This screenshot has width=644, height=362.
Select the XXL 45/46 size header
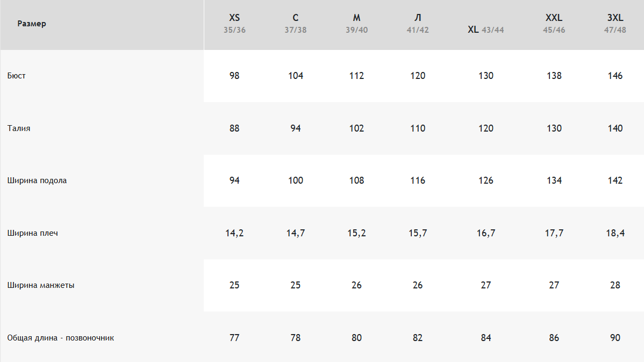[x=554, y=24]
